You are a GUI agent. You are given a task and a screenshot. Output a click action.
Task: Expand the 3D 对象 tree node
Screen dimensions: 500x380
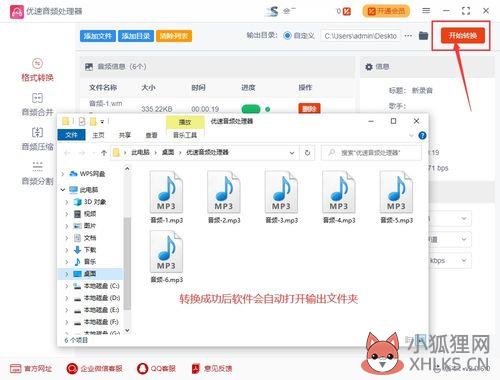point(67,202)
